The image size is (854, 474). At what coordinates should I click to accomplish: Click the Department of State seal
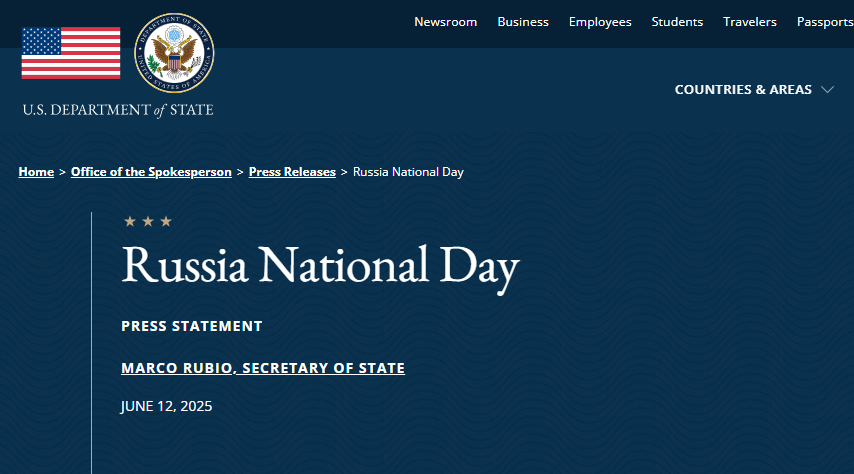click(175, 53)
